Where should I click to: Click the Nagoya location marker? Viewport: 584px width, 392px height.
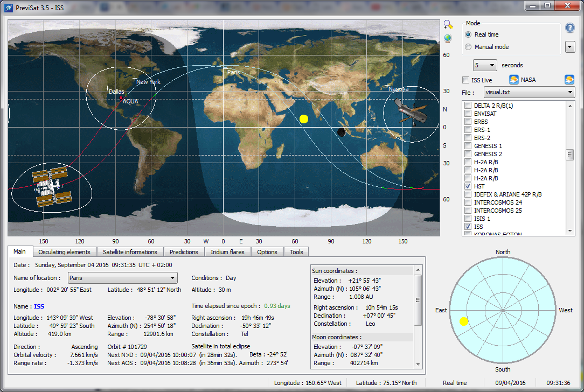pos(387,86)
